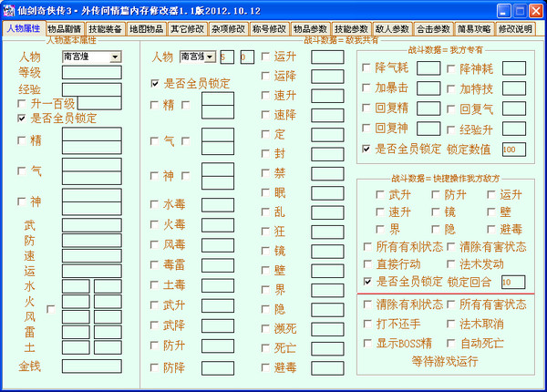Open the 简易攻略 tab
Image resolution: width=547 pixels, height=392 pixels.
pyautogui.click(x=474, y=28)
